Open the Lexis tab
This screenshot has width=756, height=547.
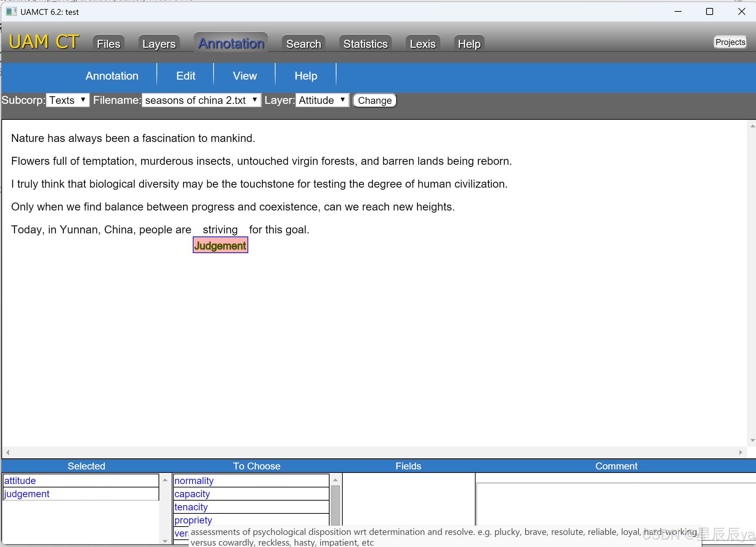pyautogui.click(x=422, y=44)
